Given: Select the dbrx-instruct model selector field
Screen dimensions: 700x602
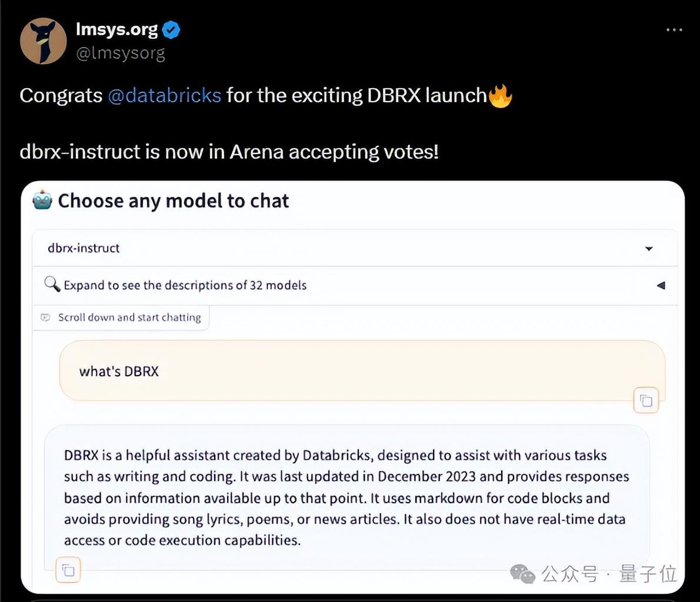Looking at the screenshot, I should [329, 248].
